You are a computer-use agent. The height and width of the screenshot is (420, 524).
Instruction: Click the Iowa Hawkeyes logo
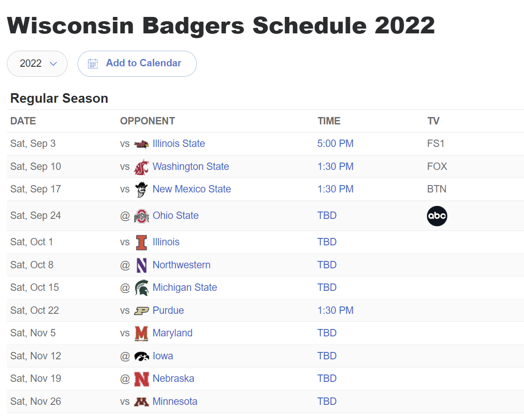[x=141, y=356]
